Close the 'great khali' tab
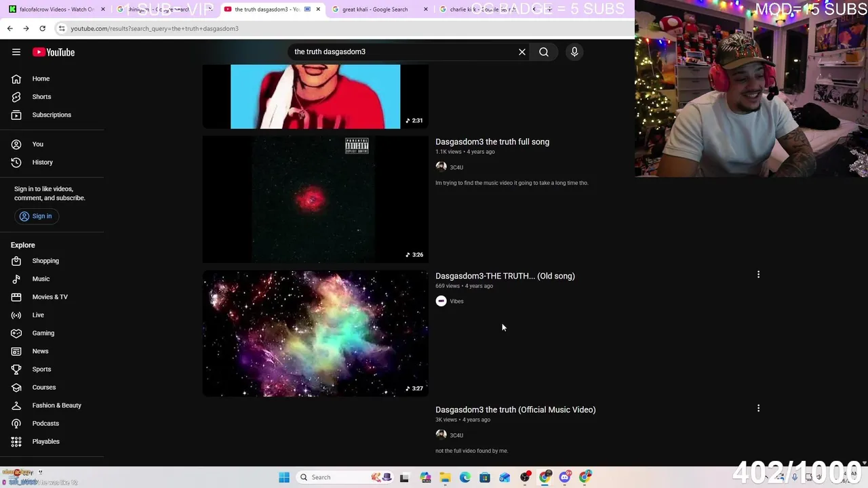 click(426, 9)
